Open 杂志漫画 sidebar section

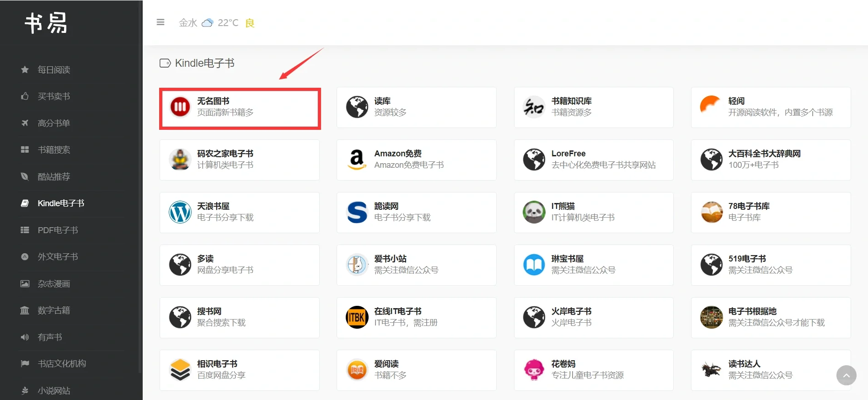(54, 283)
